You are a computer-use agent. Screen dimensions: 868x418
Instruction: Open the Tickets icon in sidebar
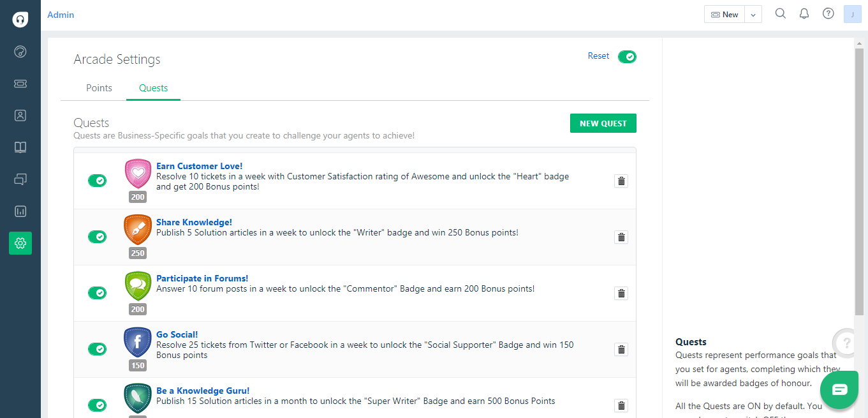click(20, 84)
